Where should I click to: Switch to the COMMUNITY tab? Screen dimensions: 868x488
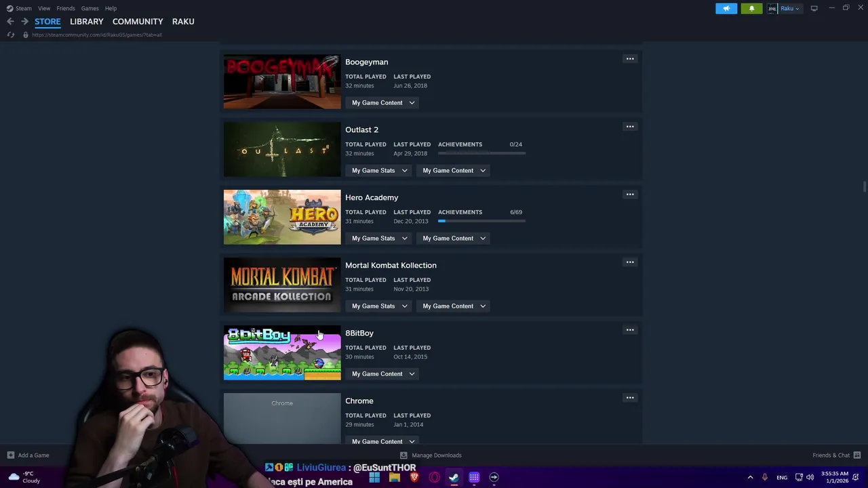pyautogui.click(x=138, y=22)
